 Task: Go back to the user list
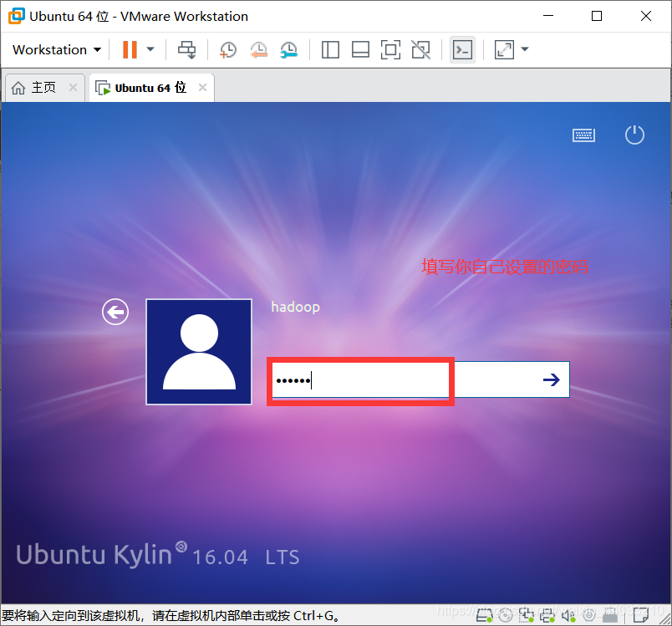115,312
